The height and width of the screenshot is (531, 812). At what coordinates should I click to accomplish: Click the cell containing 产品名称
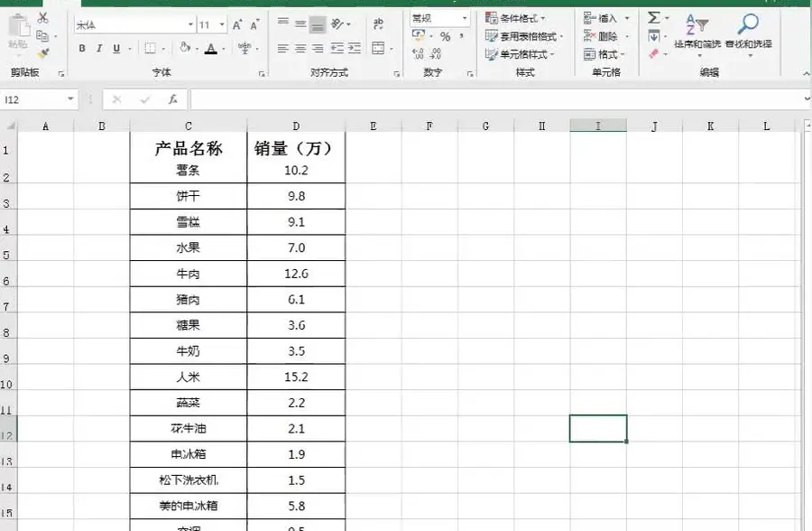(x=189, y=148)
